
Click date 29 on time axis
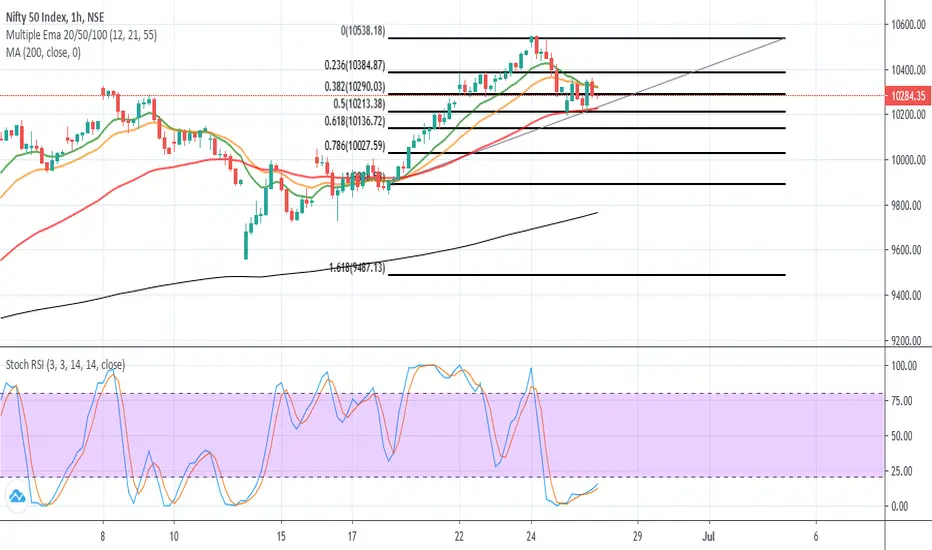637,536
